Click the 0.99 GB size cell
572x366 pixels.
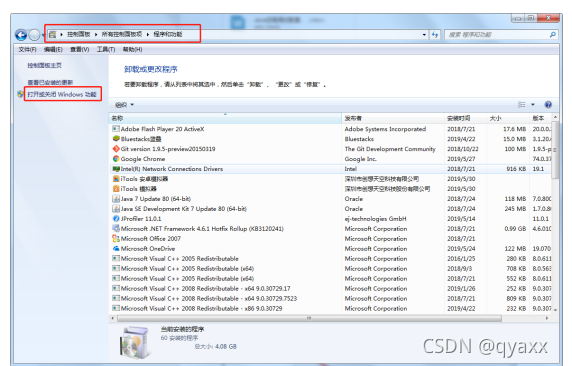[x=515, y=228]
